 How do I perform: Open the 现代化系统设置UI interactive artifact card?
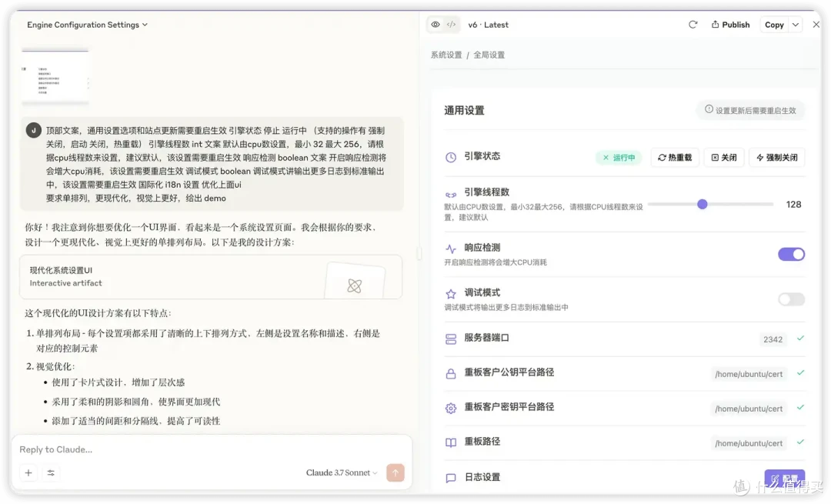click(x=210, y=277)
